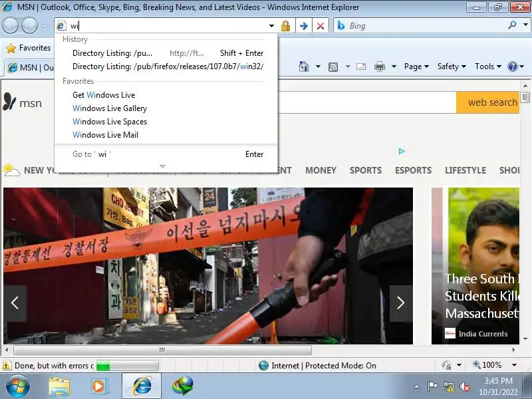Expand the Home button dropdown arrow

point(318,66)
